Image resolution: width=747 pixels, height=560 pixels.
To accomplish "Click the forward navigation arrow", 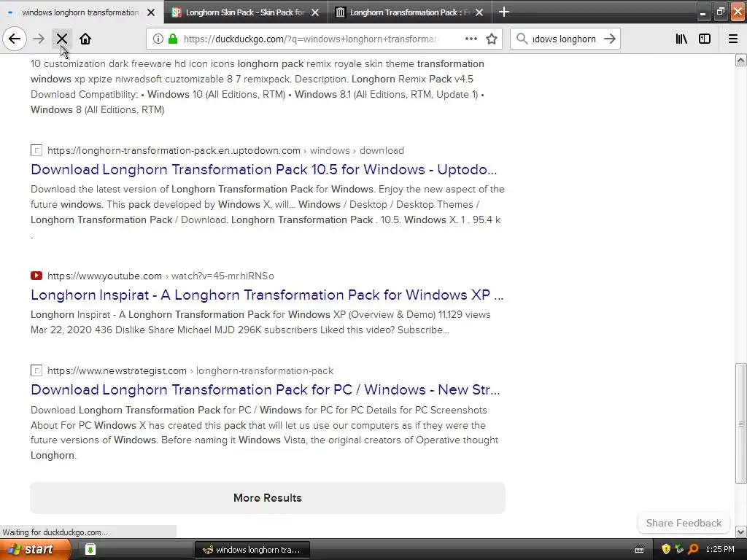I will click(x=39, y=39).
